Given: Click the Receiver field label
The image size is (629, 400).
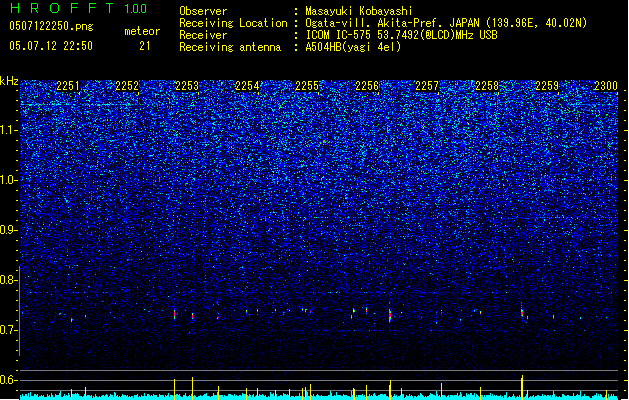Looking at the screenshot, I should pyautogui.click(x=203, y=35).
